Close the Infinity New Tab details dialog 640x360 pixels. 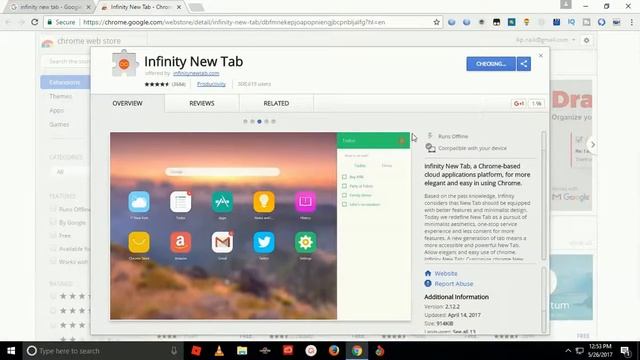point(541,56)
